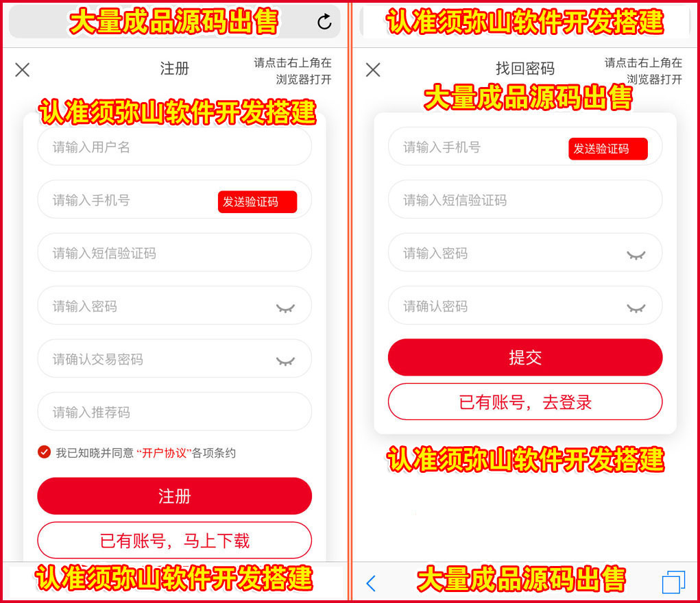Focus the 请输入推荐码 input field

175,412
